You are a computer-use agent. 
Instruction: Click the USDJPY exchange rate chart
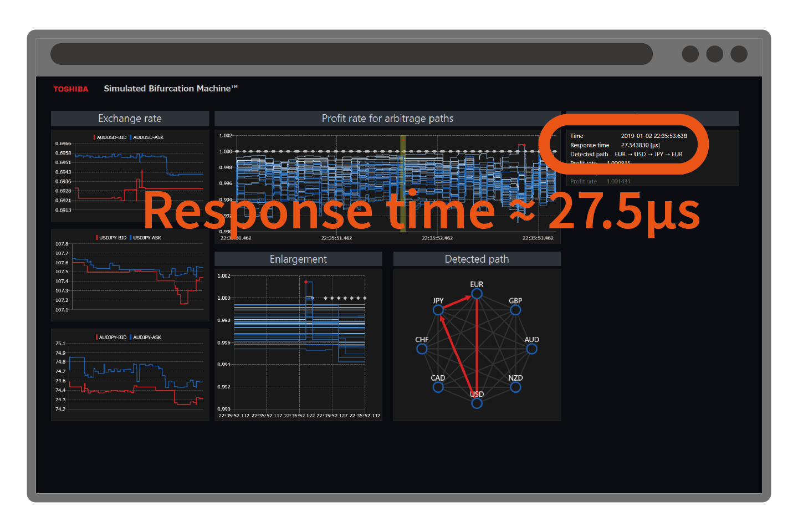point(130,275)
